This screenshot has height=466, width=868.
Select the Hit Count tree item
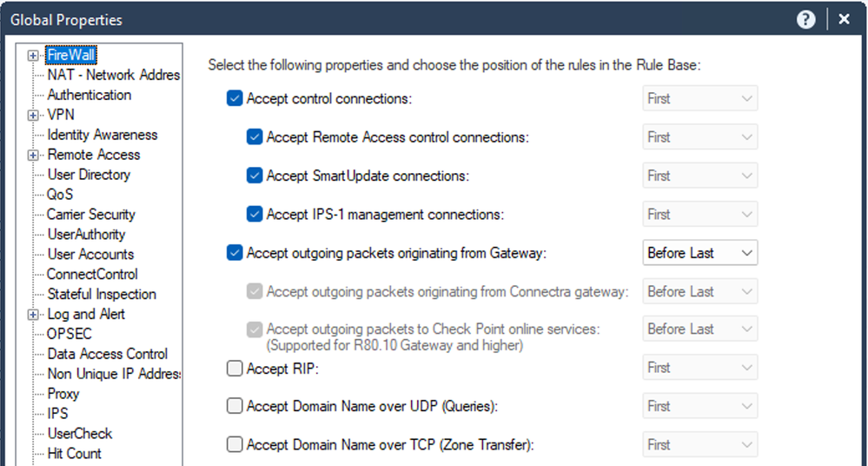click(74, 454)
